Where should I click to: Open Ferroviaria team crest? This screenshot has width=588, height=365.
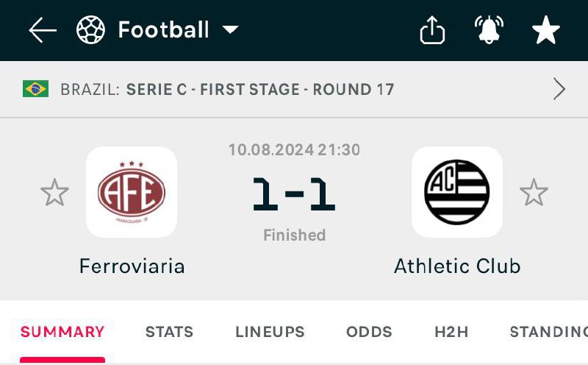tap(132, 192)
